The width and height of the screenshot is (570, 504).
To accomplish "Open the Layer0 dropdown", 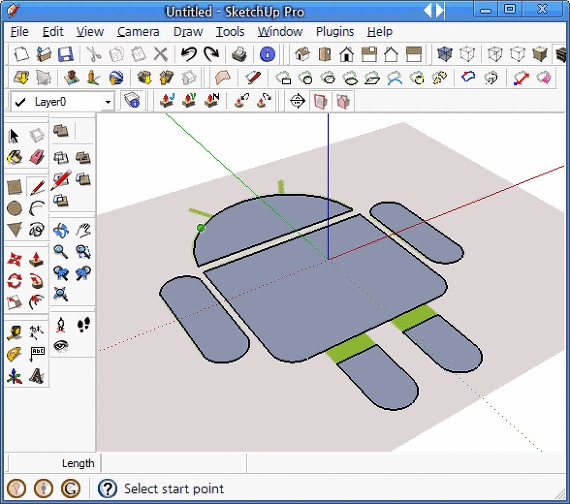I will pyautogui.click(x=108, y=102).
